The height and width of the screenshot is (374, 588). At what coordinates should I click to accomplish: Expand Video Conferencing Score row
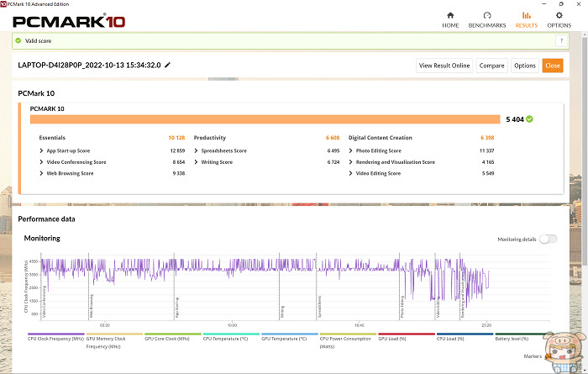pyautogui.click(x=41, y=162)
